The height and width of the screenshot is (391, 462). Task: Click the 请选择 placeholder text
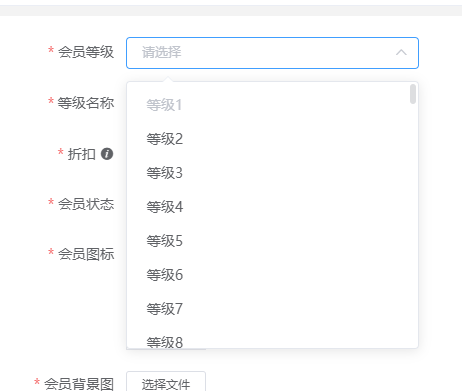(x=162, y=52)
